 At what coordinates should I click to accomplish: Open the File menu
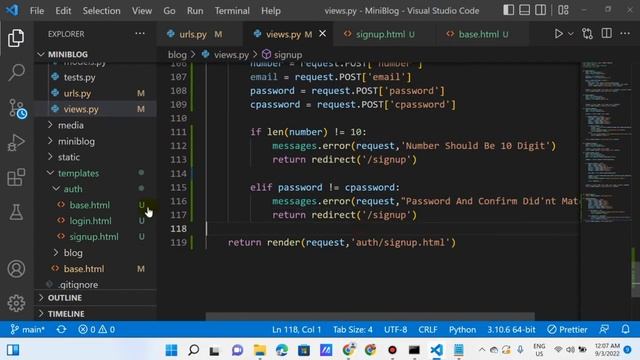pyautogui.click(x=37, y=11)
